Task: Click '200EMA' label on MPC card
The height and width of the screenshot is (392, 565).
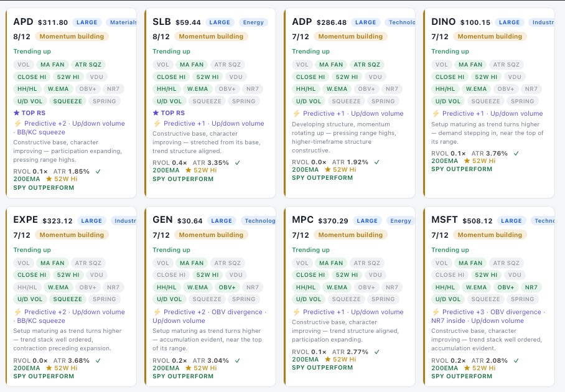Action: [305, 359]
